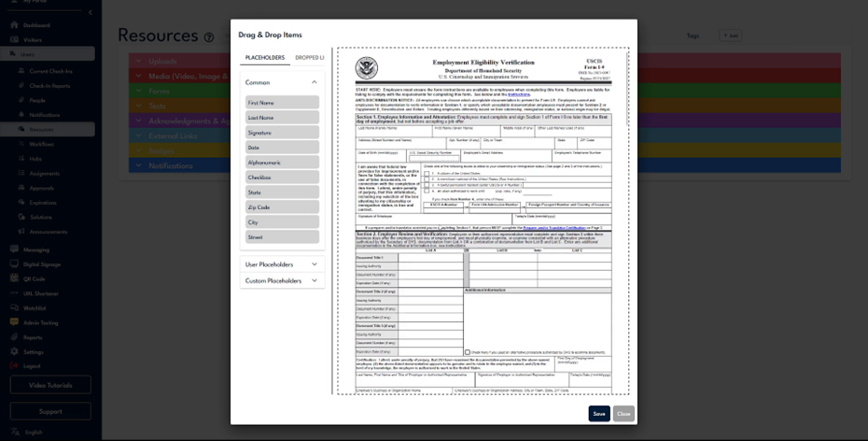Click the Messaging icon
Viewport: 868px width, 441px height.
14,249
